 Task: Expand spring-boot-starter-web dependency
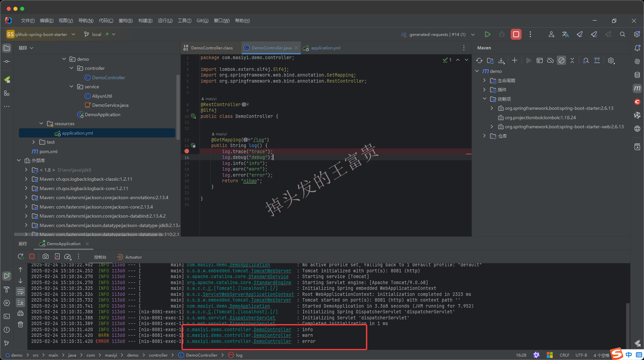coord(492,127)
